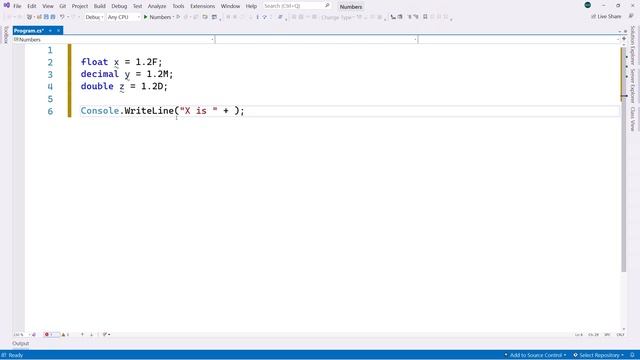Open the Project menu
The image size is (640, 360).
click(80, 6)
